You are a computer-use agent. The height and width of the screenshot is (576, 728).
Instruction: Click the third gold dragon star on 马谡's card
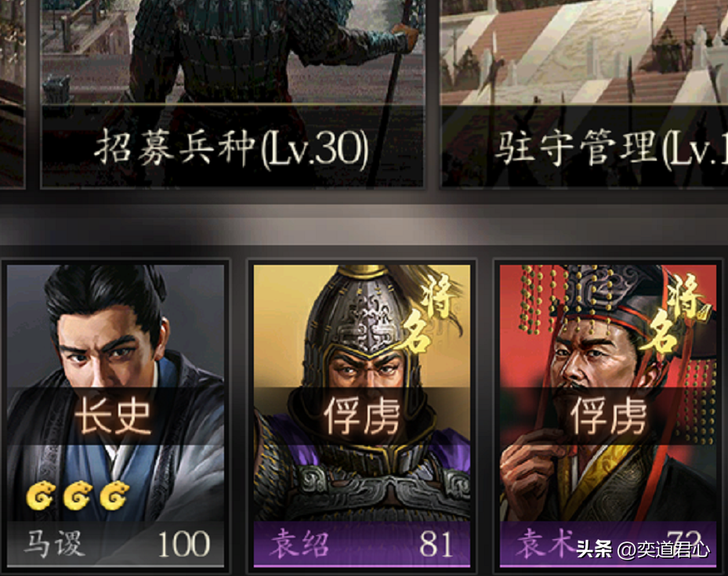[x=114, y=495]
